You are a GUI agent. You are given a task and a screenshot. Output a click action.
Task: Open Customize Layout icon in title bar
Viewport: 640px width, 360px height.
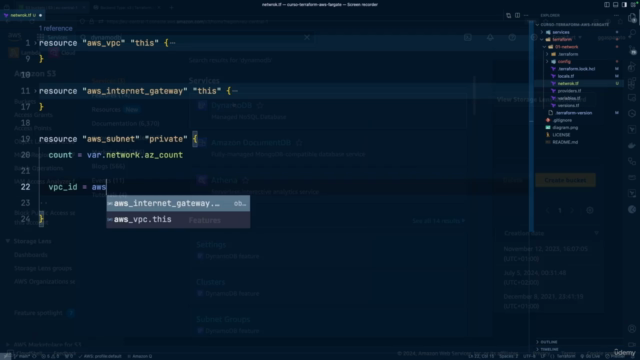click(633, 4)
